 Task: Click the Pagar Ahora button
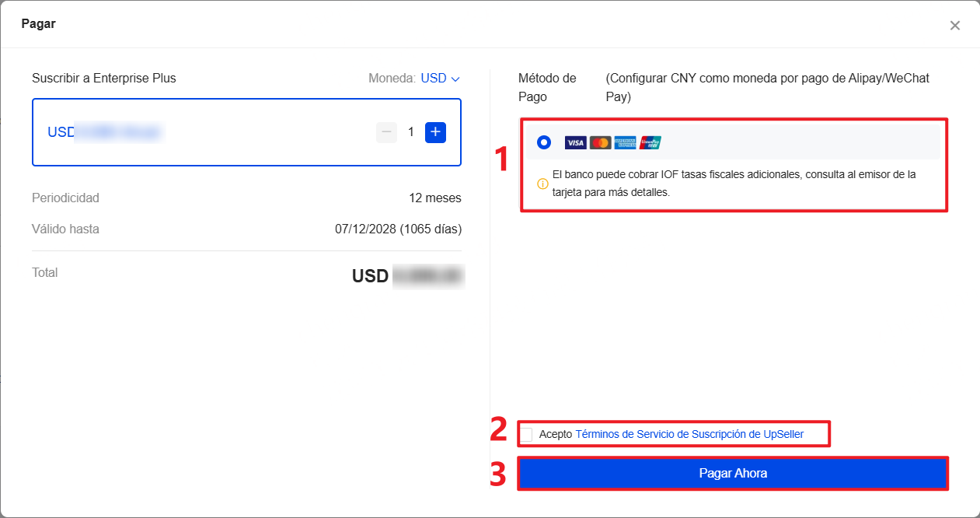click(733, 473)
